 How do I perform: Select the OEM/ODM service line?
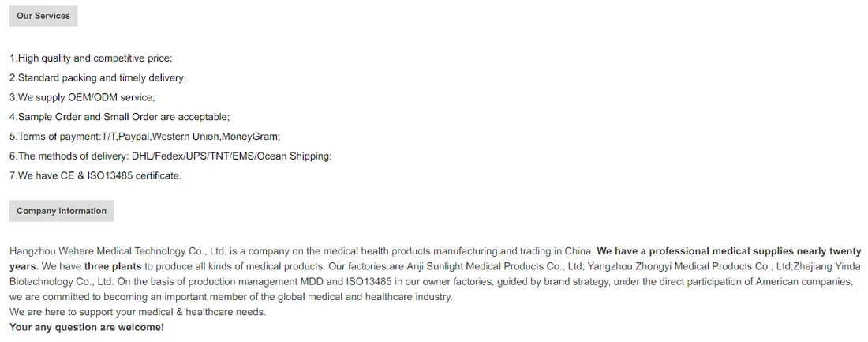(83, 98)
